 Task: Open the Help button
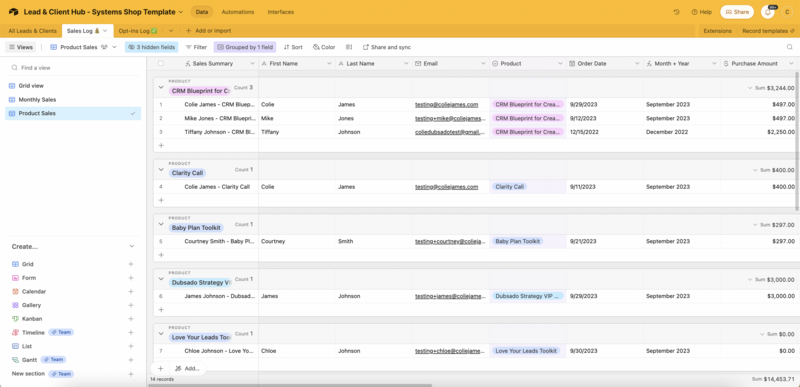(702, 12)
